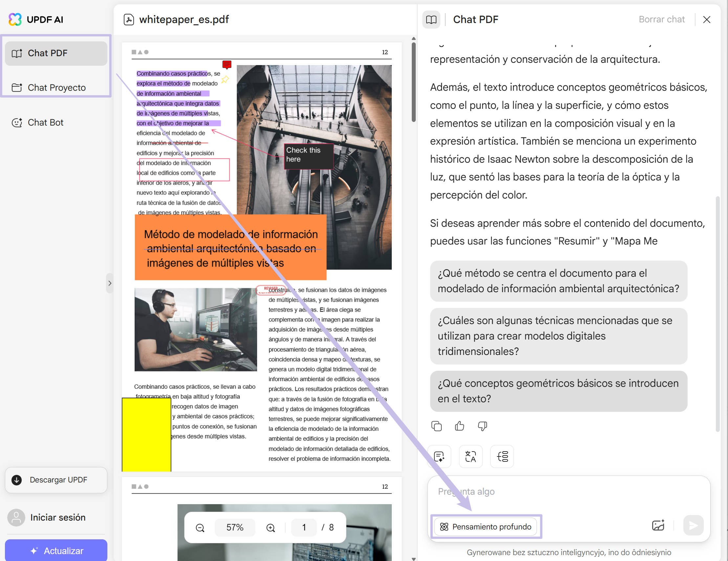The image size is (728, 561).
Task: Select the yellow rectangle annotation
Action: click(147, 434)
